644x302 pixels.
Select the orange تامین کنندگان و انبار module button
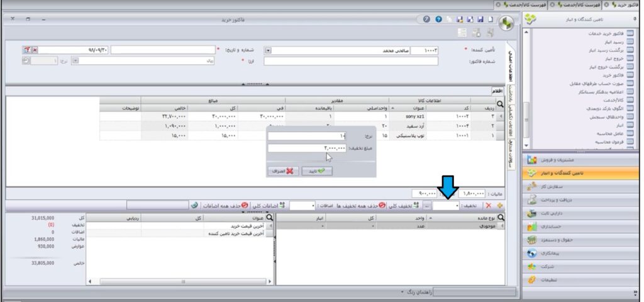coord(580,174)
